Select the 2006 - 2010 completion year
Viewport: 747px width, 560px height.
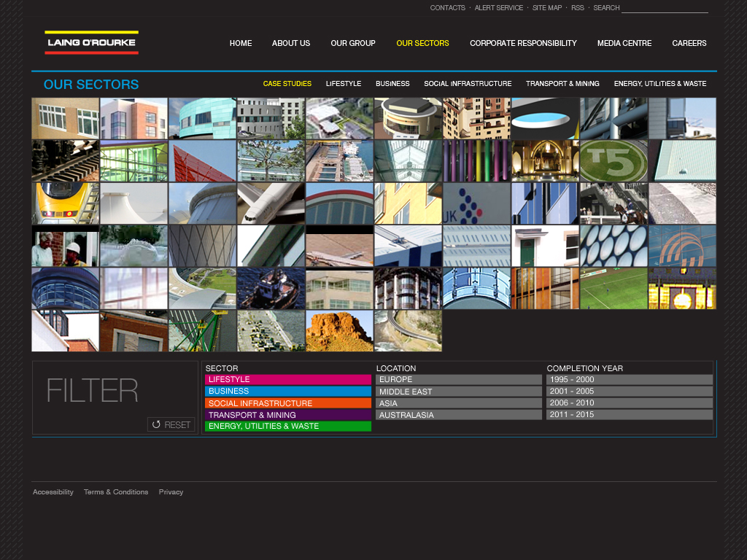click(630, 403)
